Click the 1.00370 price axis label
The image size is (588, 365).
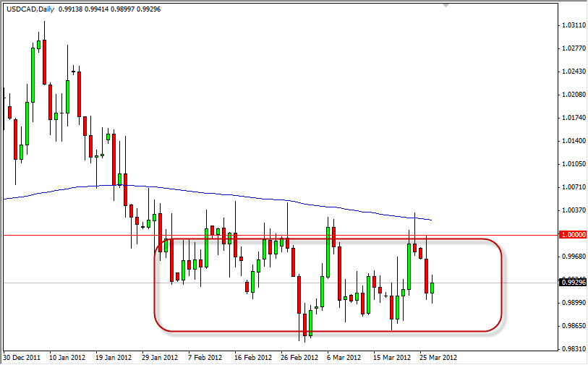(574, 210)
